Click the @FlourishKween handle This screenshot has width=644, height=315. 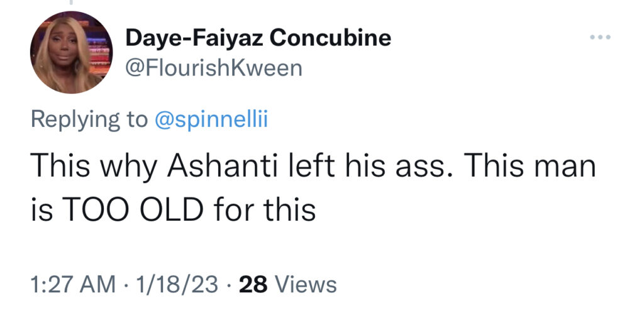[x=214, y=68]
